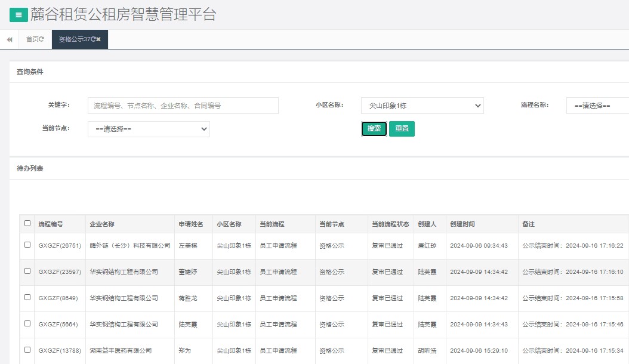Toggle the select-all checkbox in table header
This screenshot has width=629, height=364.
pos(27,223)
